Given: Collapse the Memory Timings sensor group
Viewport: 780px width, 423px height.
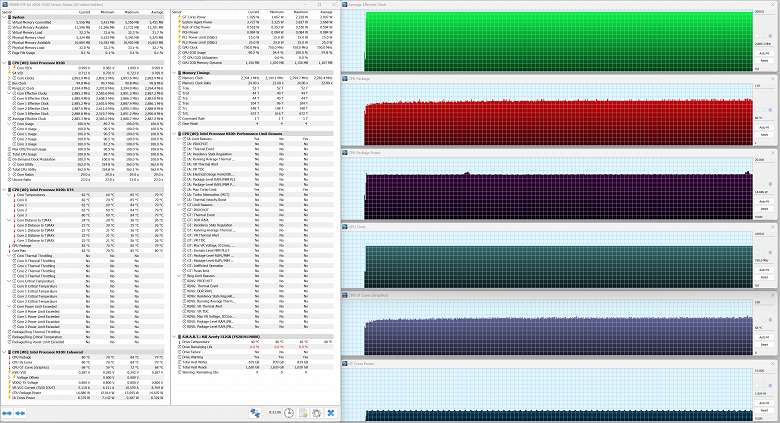Looking at the screenshot, I should pyautogui.click(x=176, y=73).
